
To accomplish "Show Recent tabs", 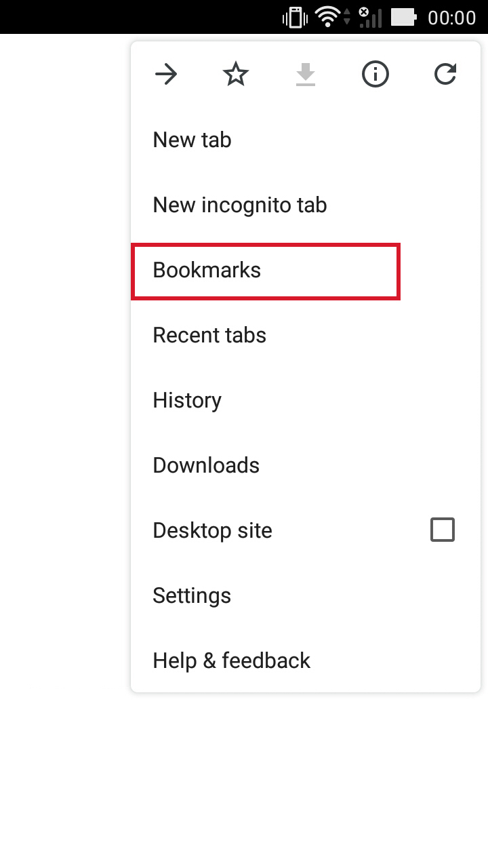I will 209,335.
